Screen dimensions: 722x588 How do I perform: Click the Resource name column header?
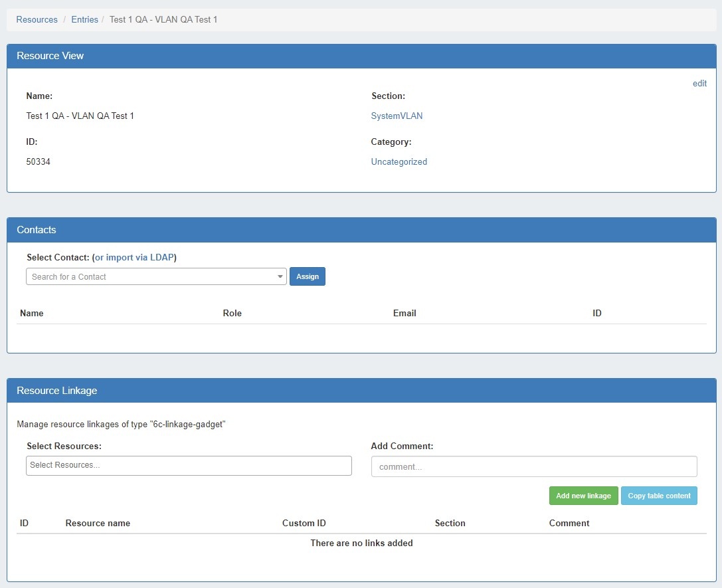(98, 524)
